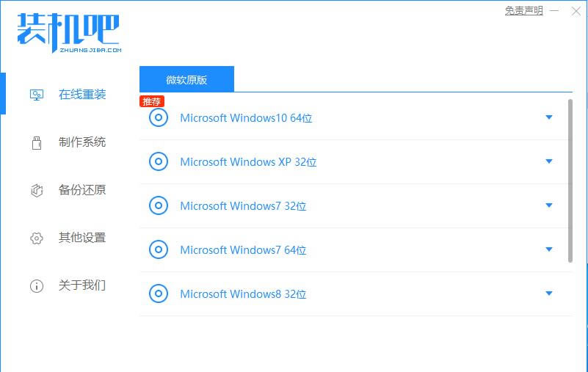Minimize the 装机吧 window
The width and height of the screenshot is (588, 372).
554,11
